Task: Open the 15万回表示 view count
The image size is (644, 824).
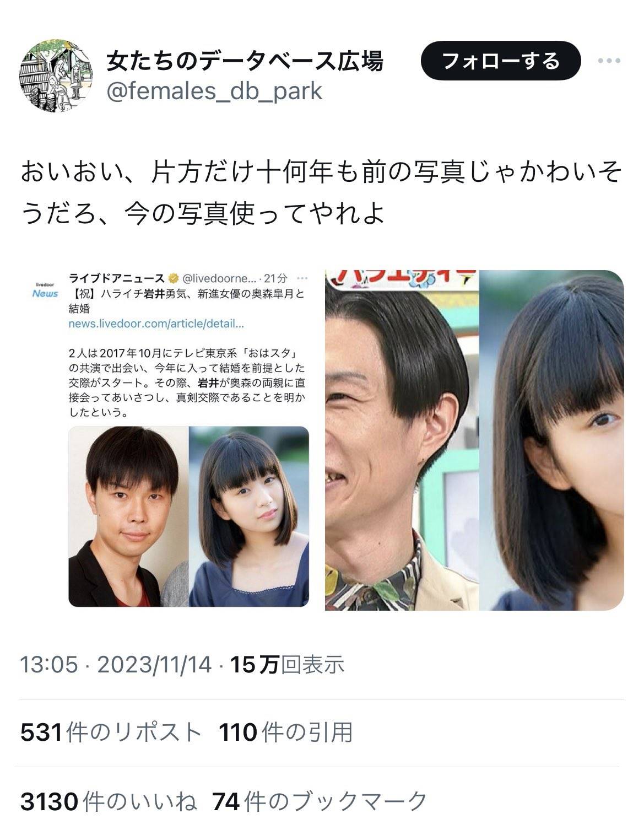Action: (287, 664)
